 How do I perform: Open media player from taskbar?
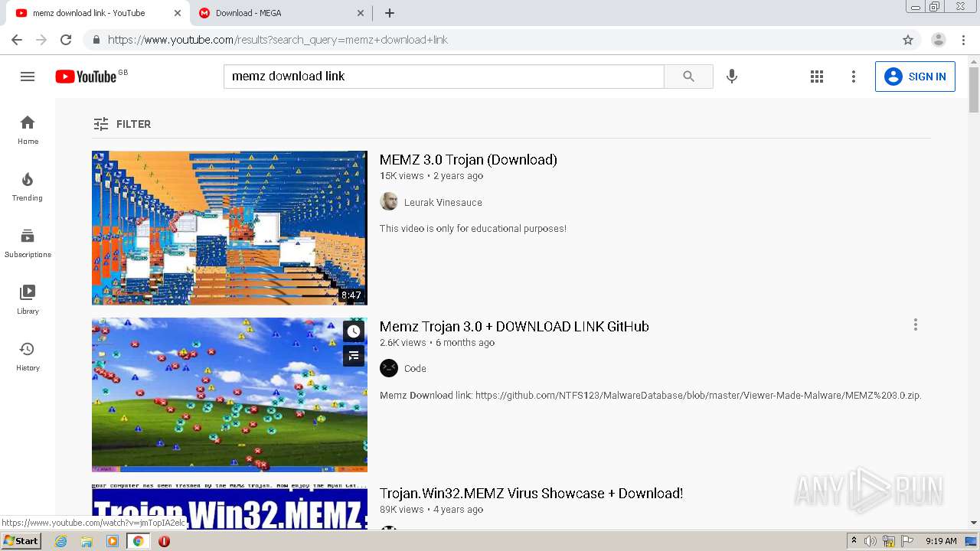point(113,541)
